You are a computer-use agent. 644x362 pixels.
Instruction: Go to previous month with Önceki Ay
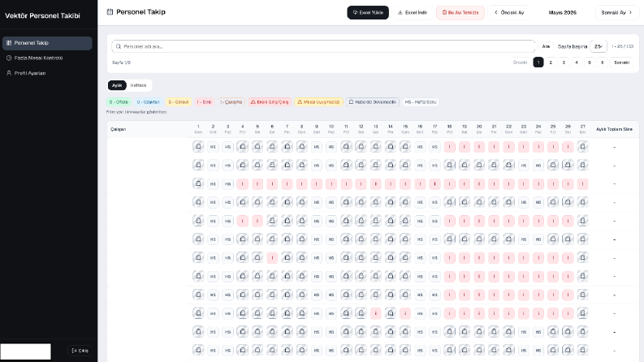pos(509,13)
